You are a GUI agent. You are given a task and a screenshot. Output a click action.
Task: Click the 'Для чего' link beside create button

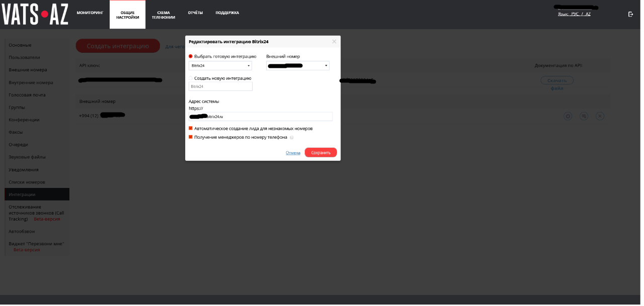pyautogui.click(x=176, y=47)
